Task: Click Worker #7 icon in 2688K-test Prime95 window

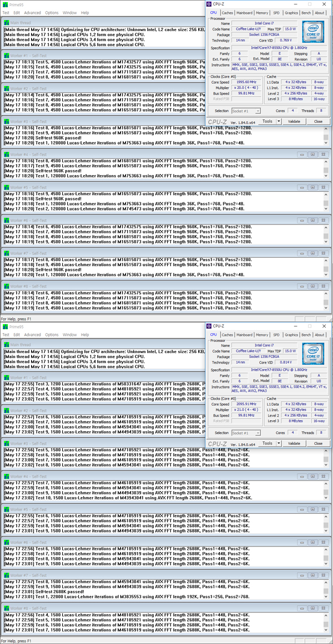Action: 6,575
